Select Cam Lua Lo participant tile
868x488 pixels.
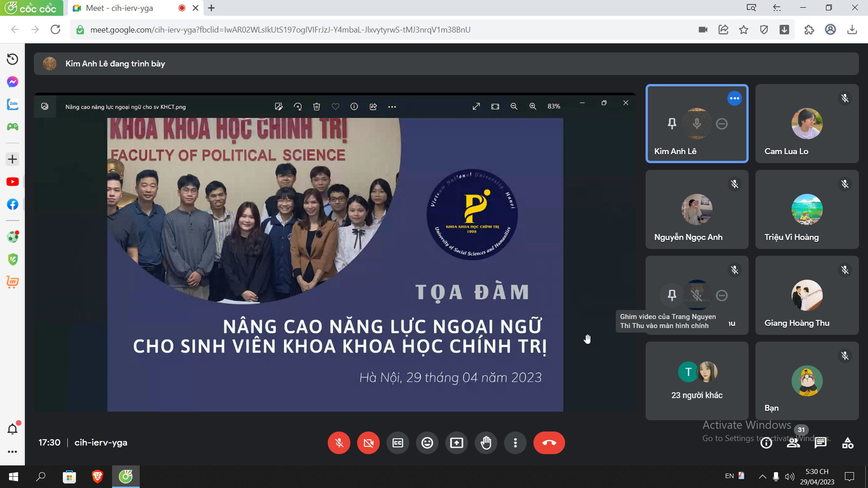[807, 123]
